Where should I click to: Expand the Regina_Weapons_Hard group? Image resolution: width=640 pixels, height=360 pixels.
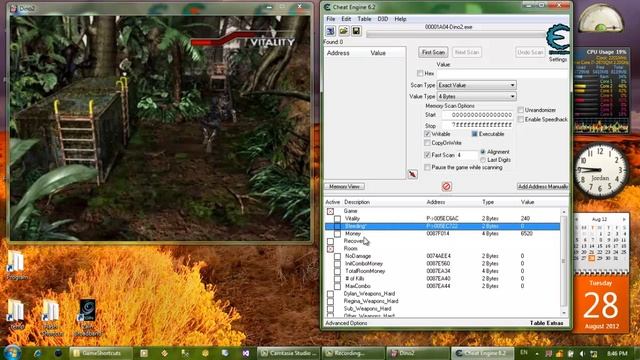(x=330, y=301)
